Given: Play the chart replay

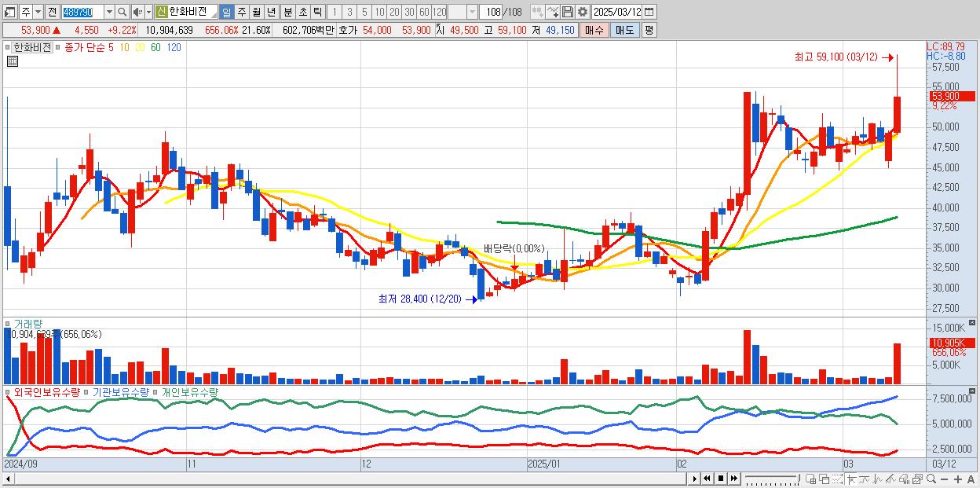Looking at the screenshot, I should (694, 479).
